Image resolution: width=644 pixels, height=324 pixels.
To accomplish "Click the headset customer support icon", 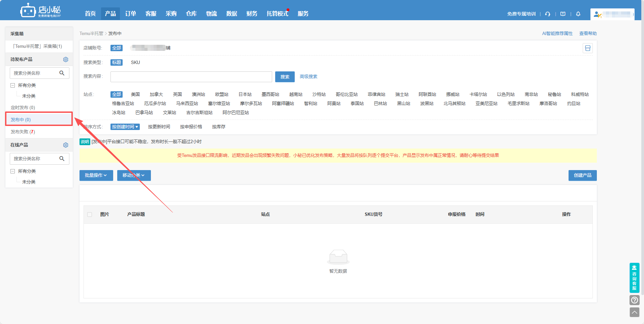I will [x=548, y=14].
